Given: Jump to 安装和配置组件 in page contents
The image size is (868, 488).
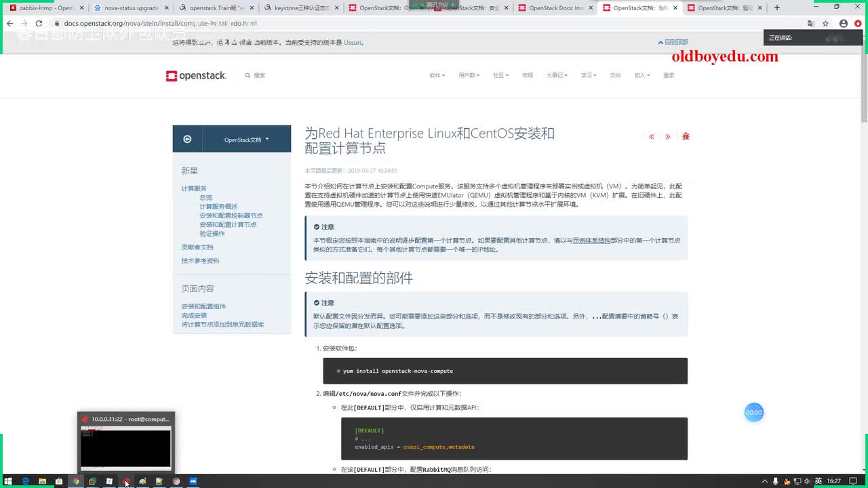Looking at the screenshot, I should [203, 306].
